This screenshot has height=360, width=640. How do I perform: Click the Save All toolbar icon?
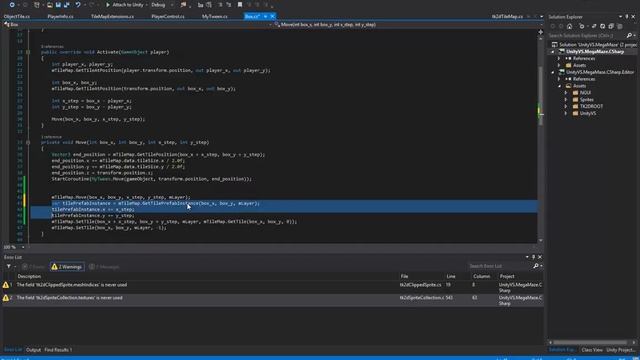[67, 5]
